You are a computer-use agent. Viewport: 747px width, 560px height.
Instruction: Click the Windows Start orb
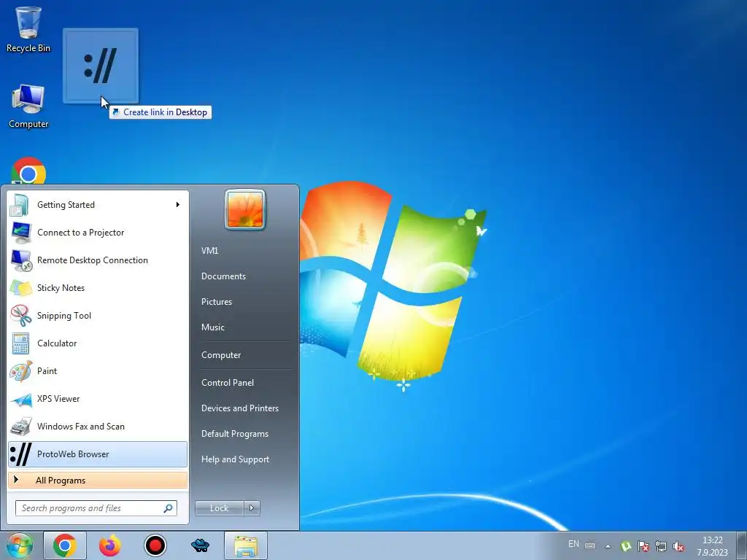pyautogui.click(x=19, y=545)
